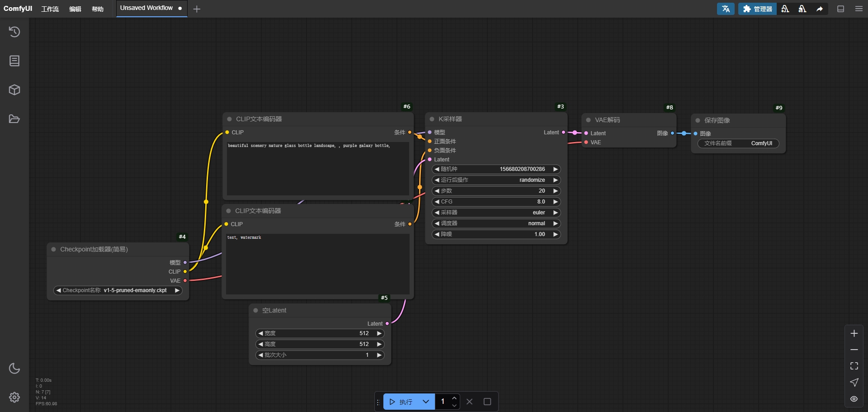Click the share arrow icon
The height and width of the screenshot is (412, 868).
pos(820,9)
